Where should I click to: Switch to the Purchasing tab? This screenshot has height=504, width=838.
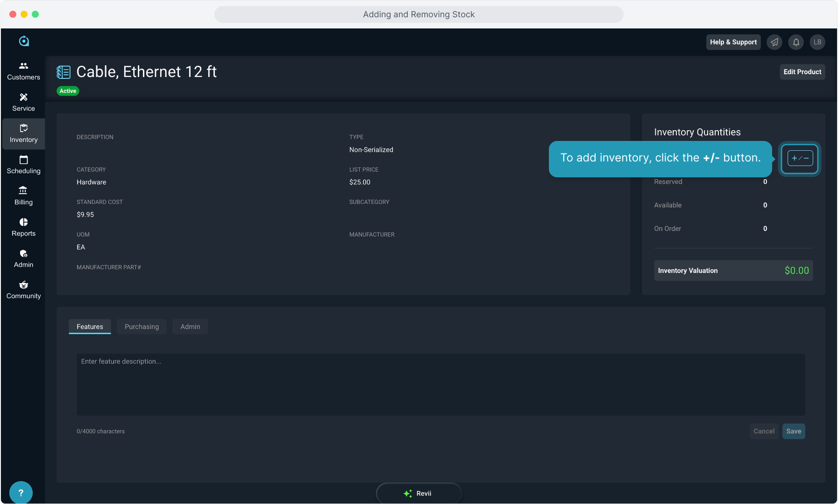click(142, 327)
